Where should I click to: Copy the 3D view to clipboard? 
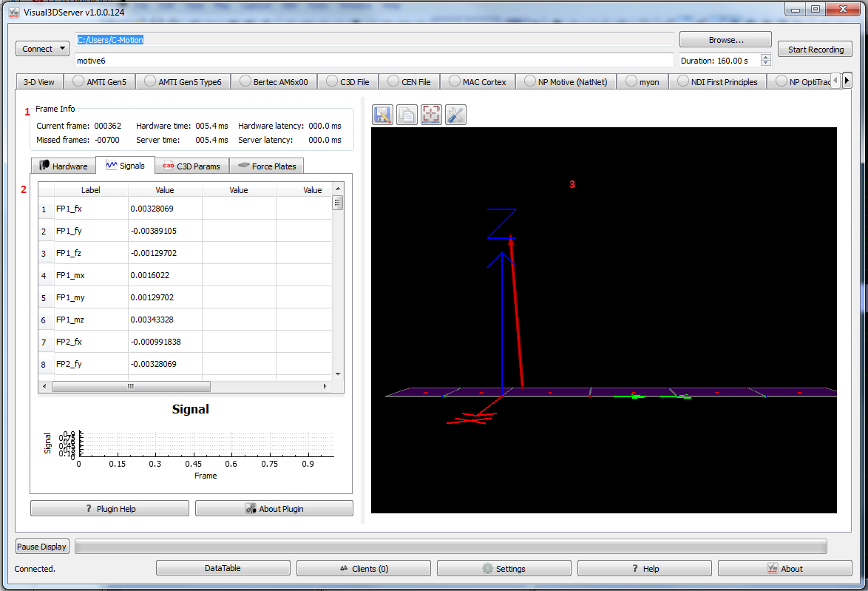(407, 115)
